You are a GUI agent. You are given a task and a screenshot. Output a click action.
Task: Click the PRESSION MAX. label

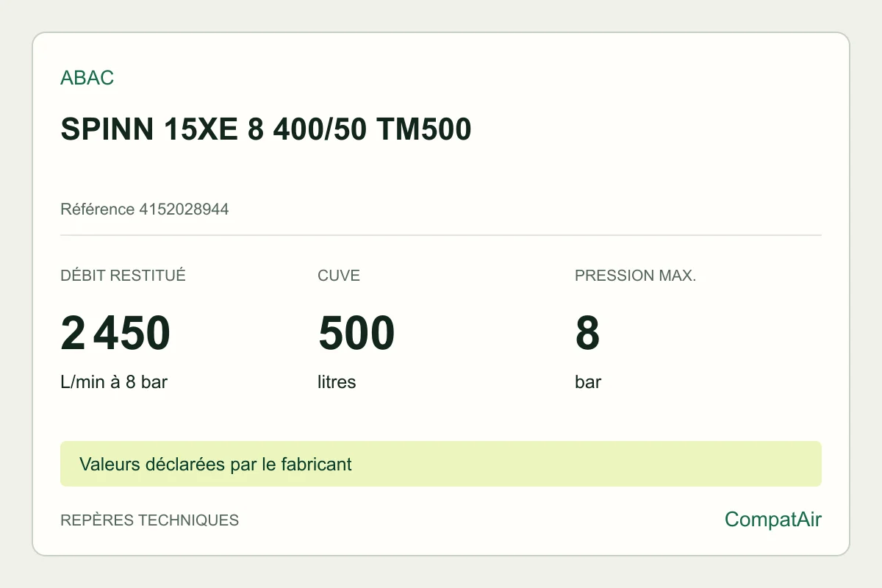(x=635, y=276)
